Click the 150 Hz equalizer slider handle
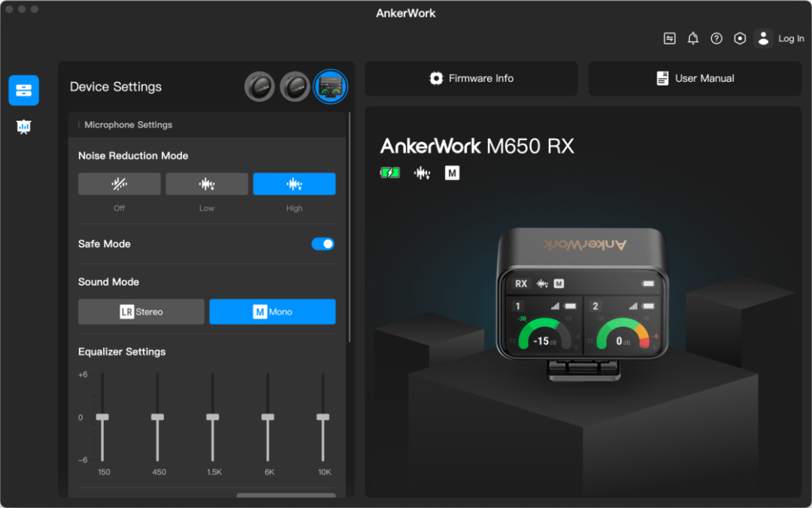The image size is (812, 508). tap(102, 417)
